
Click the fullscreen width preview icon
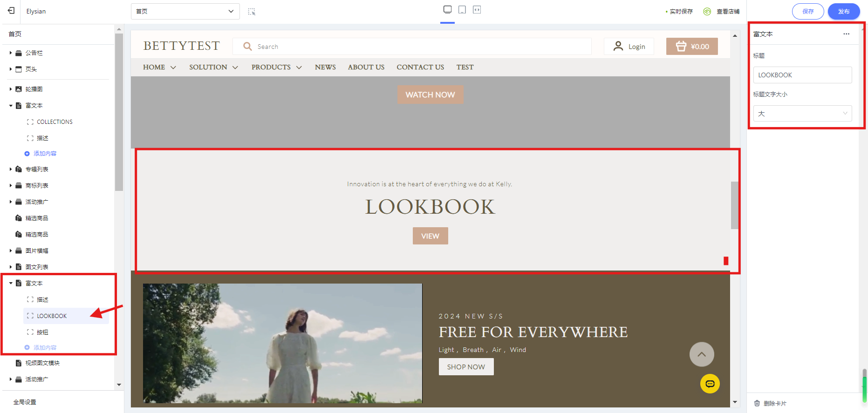pyautogui.click(x=477, y=10)
